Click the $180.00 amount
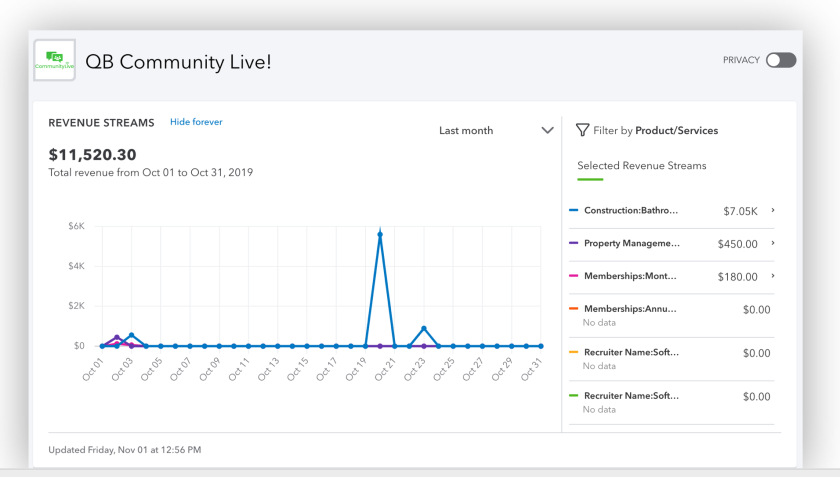Screen dimensions: 840x477 click(x=738, y=277)
